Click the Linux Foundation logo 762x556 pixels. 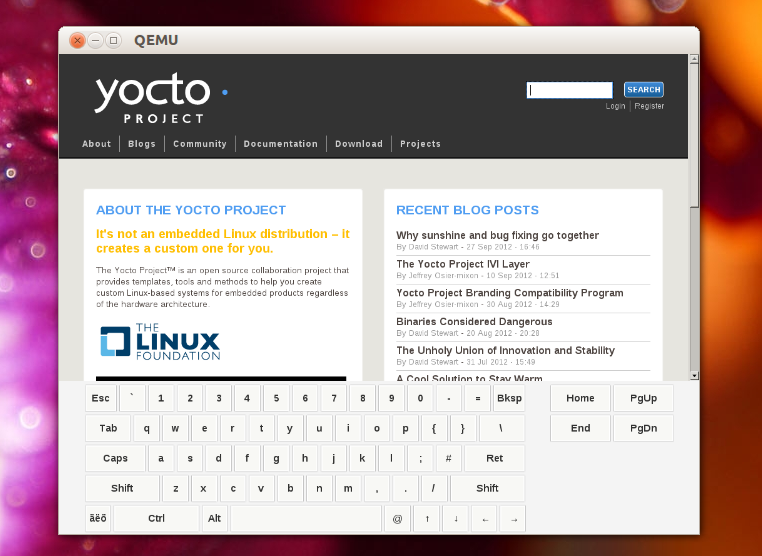[160, 342]
